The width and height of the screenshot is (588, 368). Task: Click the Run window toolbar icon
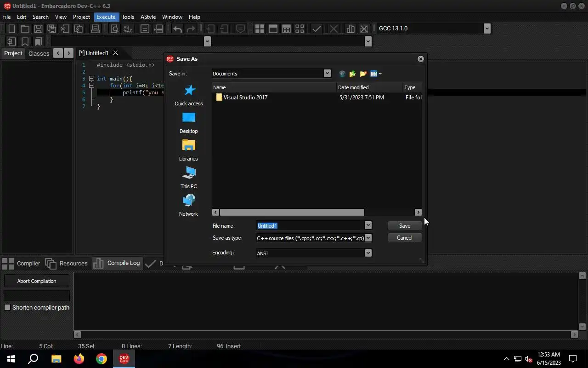click(x=273, y=29)
